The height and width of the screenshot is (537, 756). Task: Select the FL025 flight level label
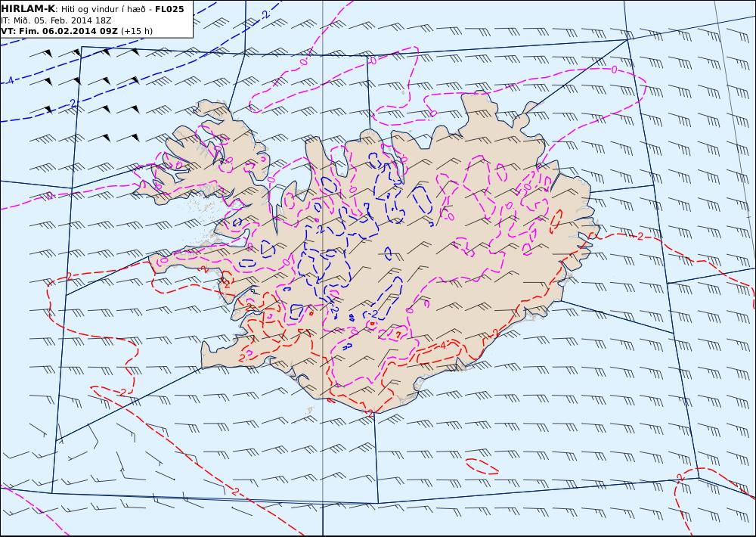pos(169,9)
